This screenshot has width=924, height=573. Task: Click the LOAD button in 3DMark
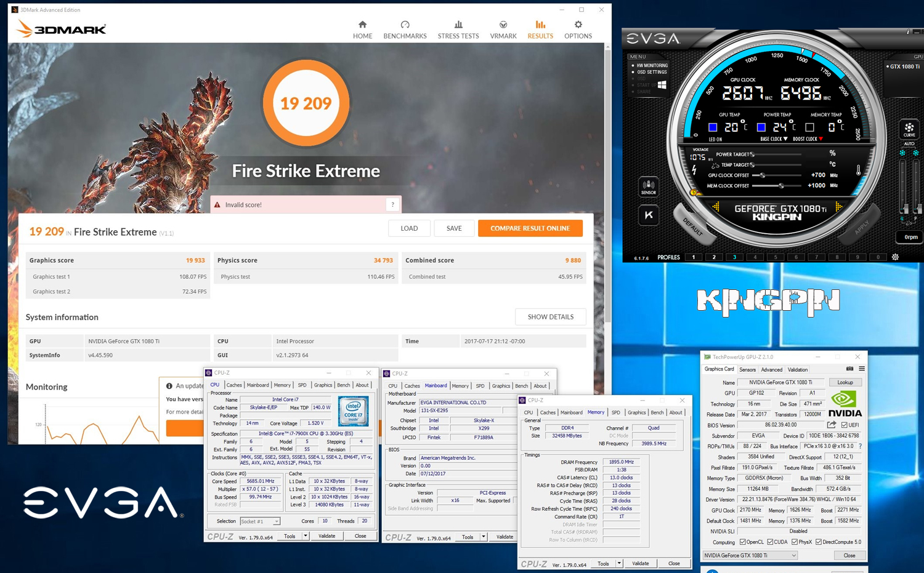[x=409, y=228]
